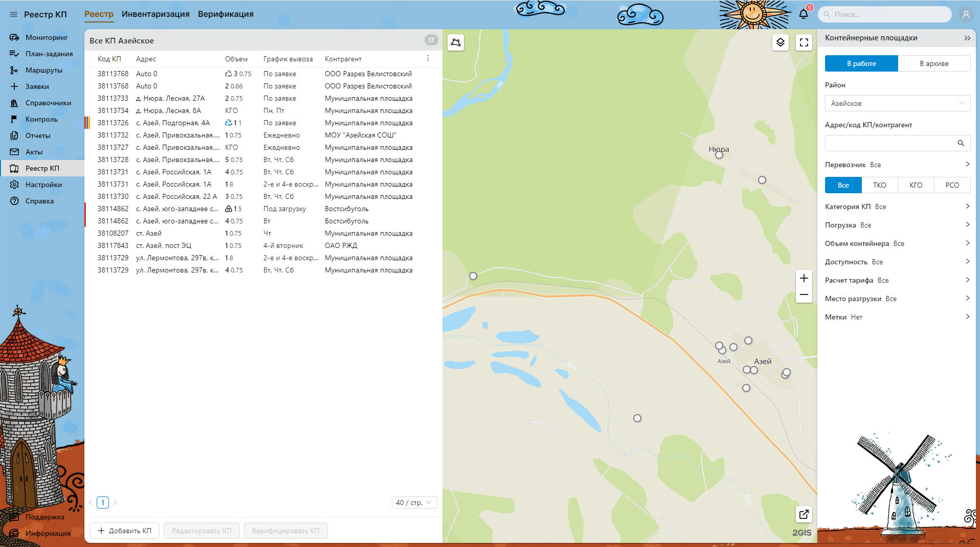Switch to the Инвентаризация tab
980x547 pixels.
click(155, 14)
